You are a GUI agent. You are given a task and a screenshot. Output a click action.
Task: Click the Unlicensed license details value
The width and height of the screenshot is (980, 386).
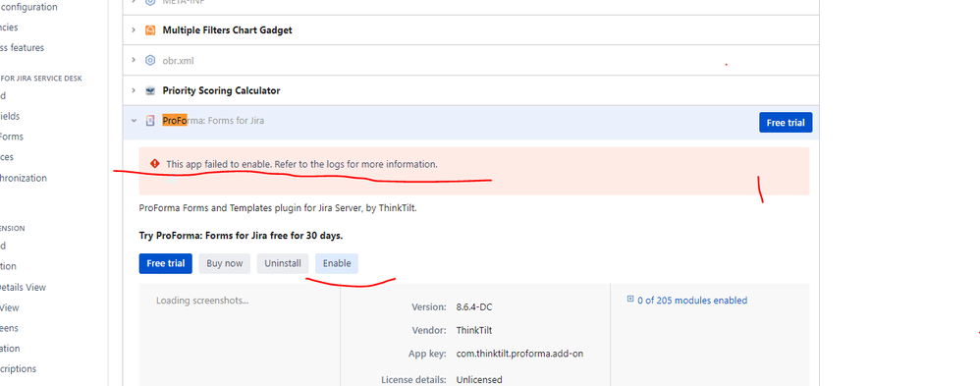479,380
